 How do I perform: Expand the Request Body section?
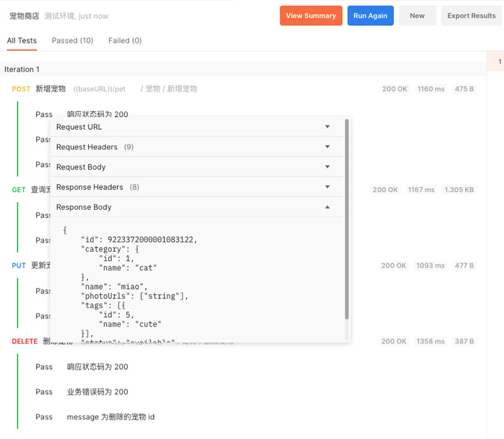tap(193, 167)
